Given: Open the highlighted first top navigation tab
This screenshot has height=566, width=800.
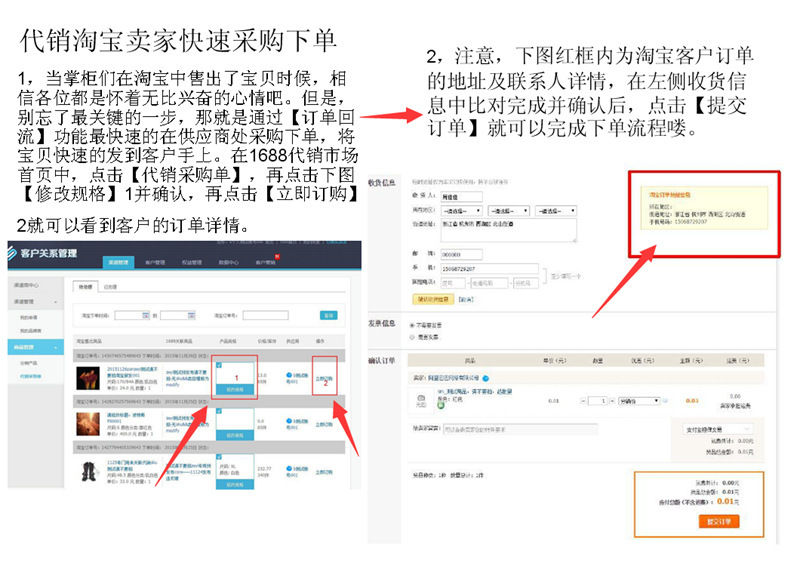Looking at the screenshot, I should 118,262.
